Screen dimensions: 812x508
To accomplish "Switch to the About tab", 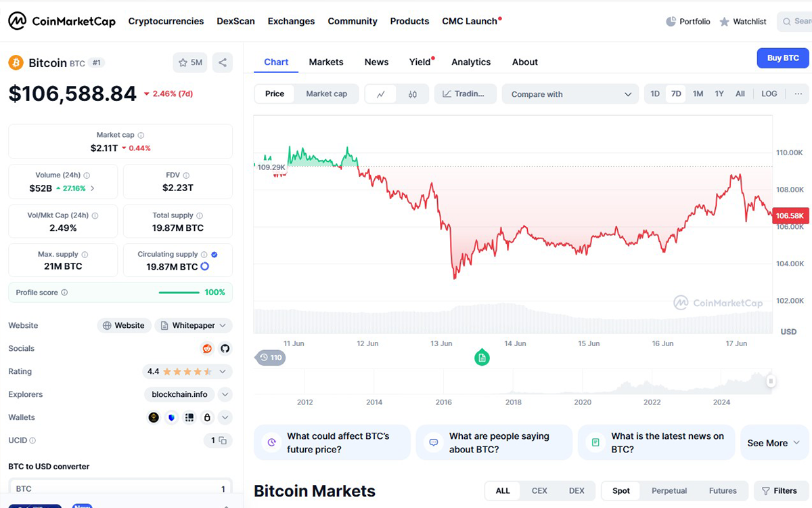I will [525, 62].
